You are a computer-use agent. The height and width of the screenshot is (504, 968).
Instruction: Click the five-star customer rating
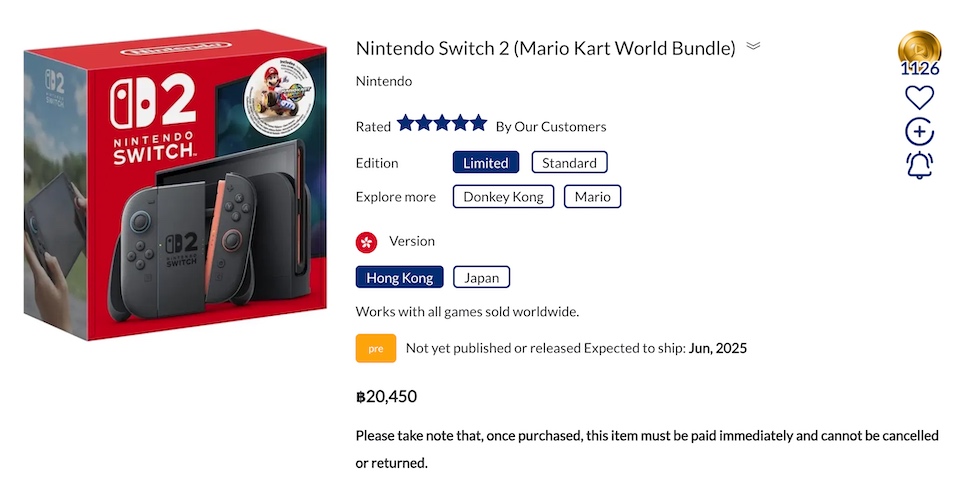pyautogui.click(x=441, y=124)
